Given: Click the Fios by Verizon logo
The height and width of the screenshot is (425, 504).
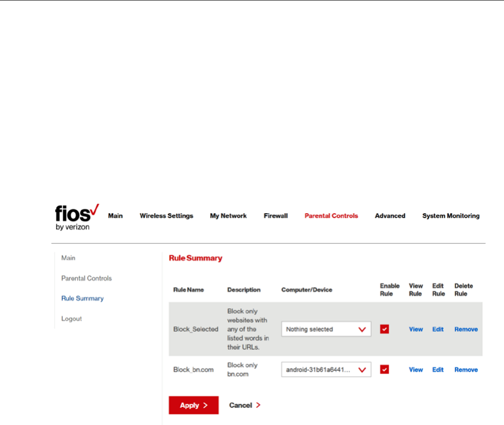Looking at the screenshot, I should pos(77,217).
